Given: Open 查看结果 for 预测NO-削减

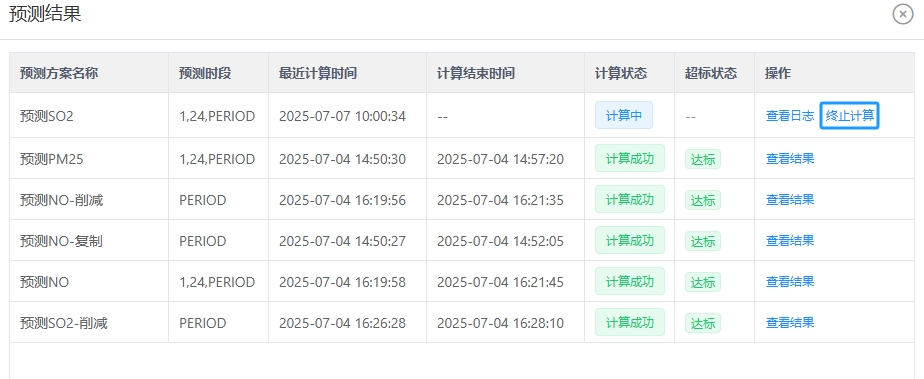Looking at the screenshot, I should pos(790,199).
